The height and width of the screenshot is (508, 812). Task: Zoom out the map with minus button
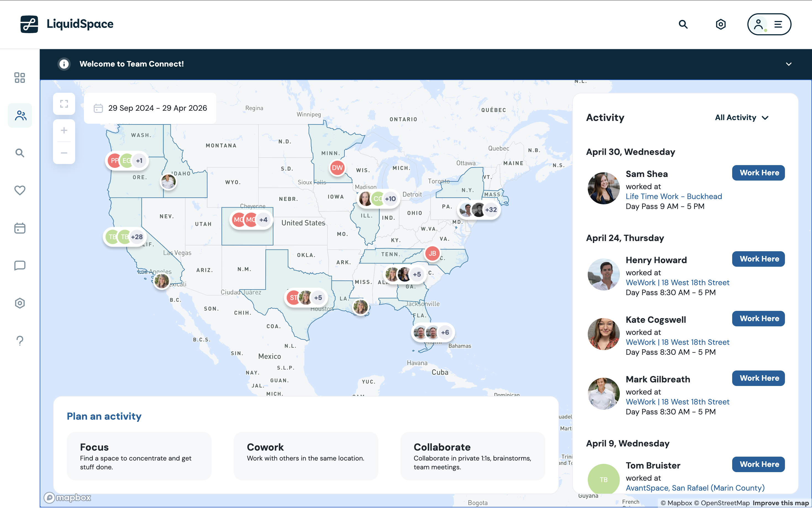pos(64,153)
